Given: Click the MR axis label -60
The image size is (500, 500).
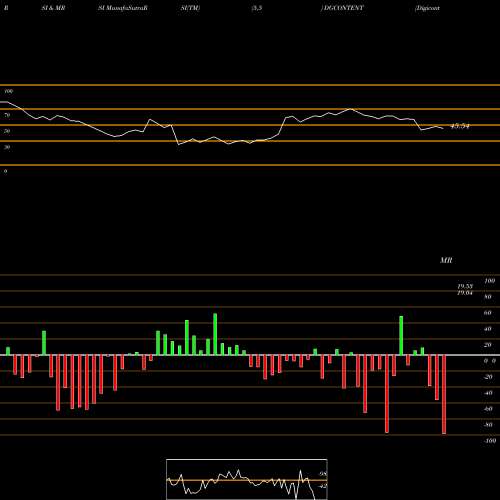Looking at the screenshot, I should [488, 409].
